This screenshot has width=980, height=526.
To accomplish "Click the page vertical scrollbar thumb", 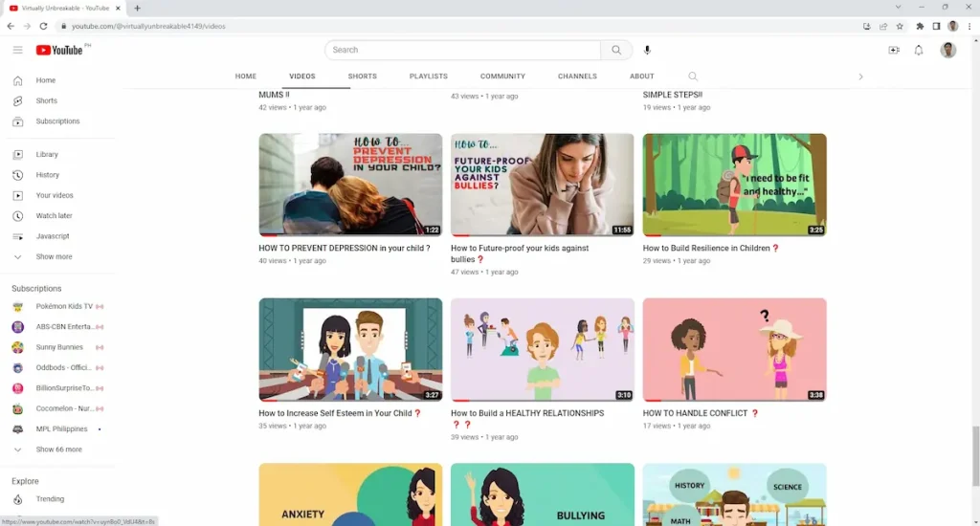I will (975, 455).
